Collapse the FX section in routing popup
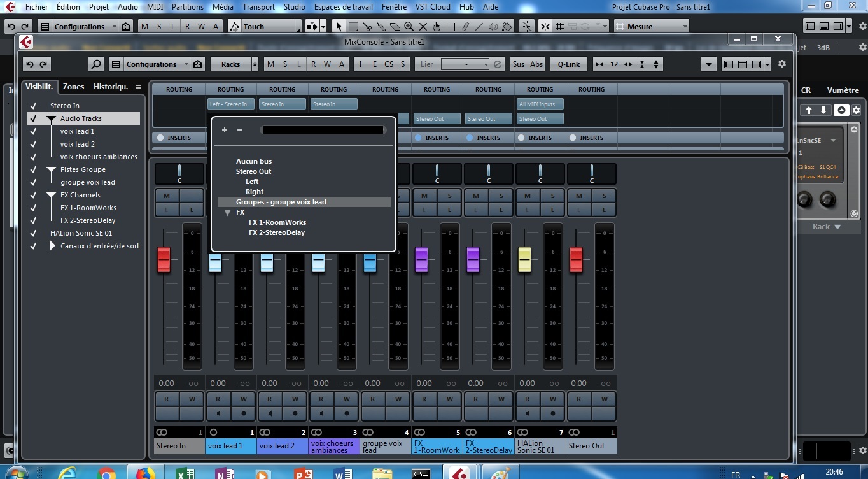This screenshot has height=479, width=868. tap(228, 213)
